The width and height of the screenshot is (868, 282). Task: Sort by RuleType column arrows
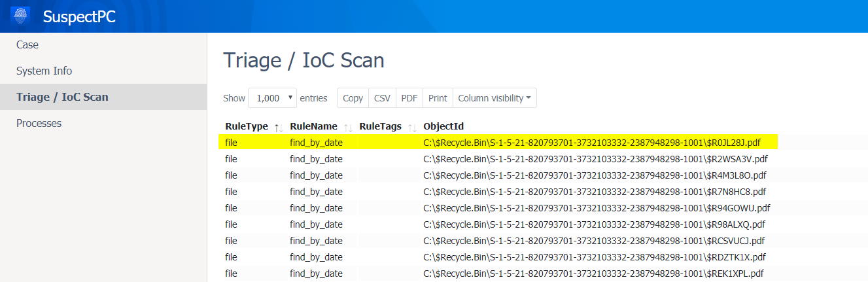pyautogui.click(x=278, y=127)
